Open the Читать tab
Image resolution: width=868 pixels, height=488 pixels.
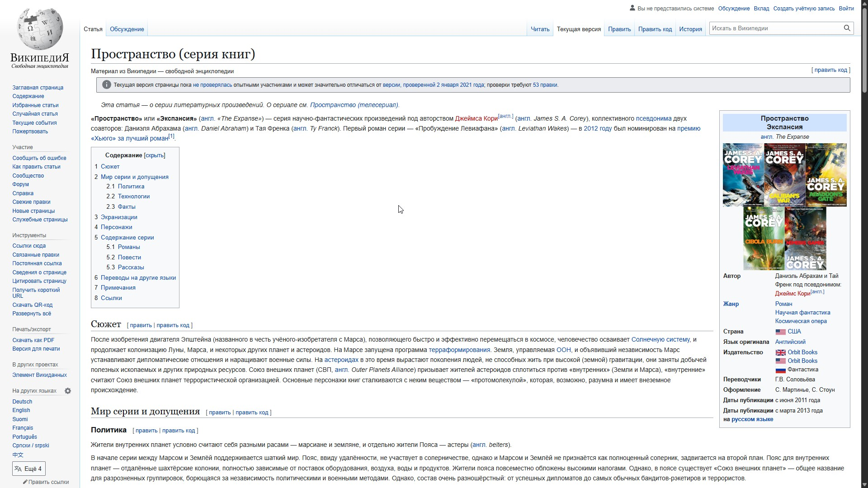point(540,29)
